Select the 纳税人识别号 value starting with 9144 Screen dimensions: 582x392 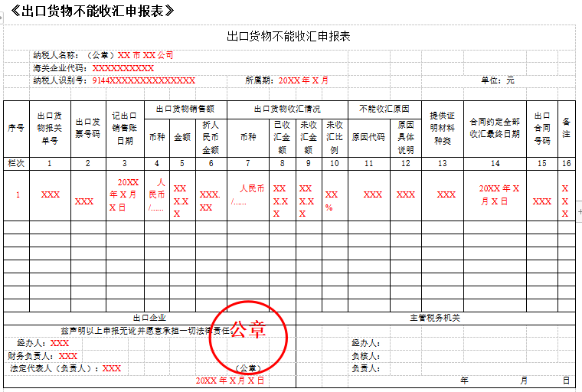click(144, 80)
